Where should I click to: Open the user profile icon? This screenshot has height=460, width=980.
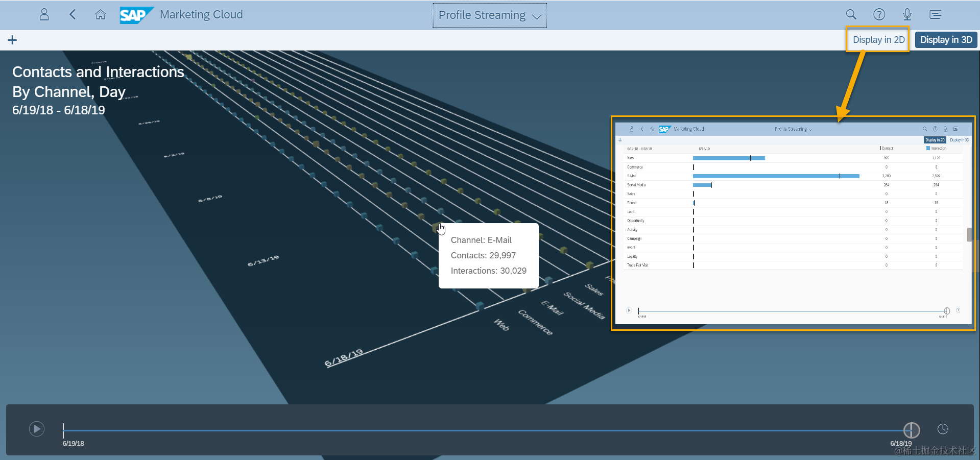(x=44, y=15)
